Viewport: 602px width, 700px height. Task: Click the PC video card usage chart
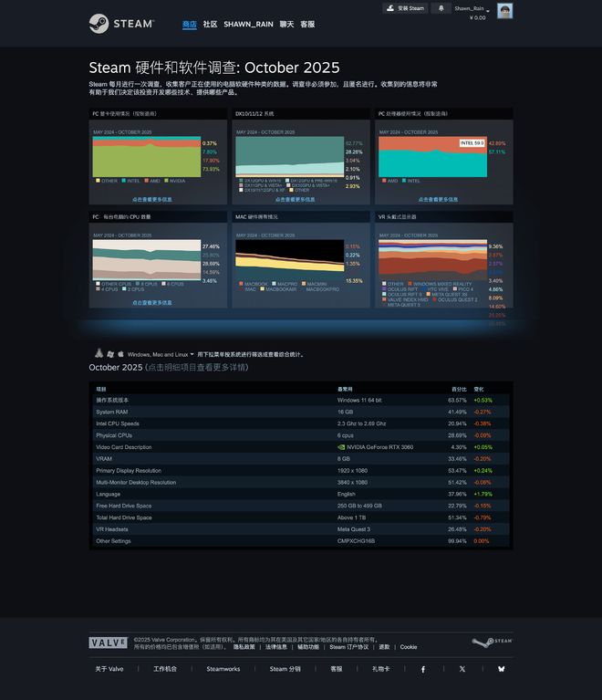tap(146, 157)
